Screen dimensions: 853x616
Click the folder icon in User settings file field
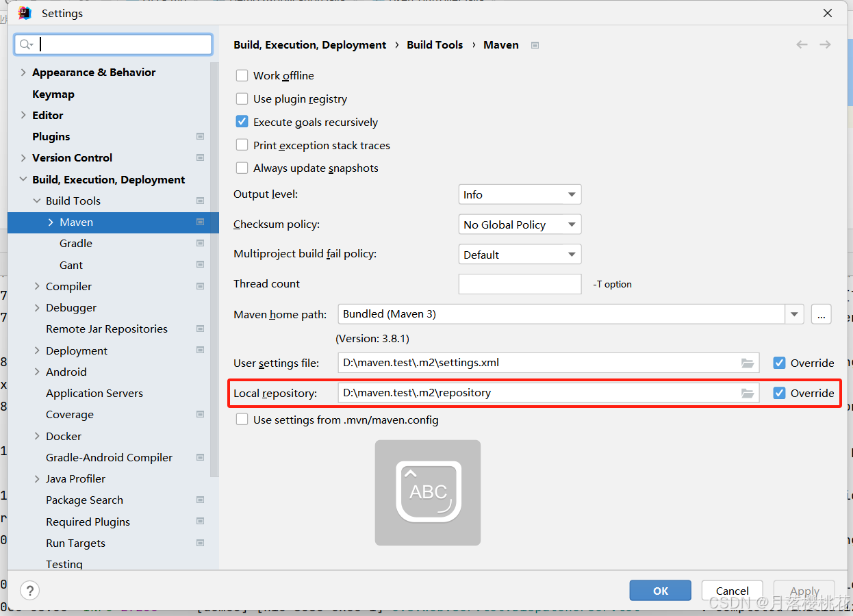(747, 363)
